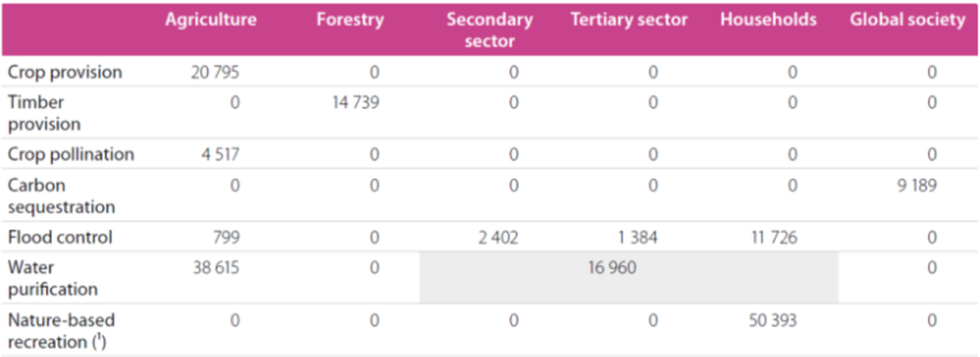Click the Forestry column header
The image size is (980, 357).
click(x=348, y=20)
